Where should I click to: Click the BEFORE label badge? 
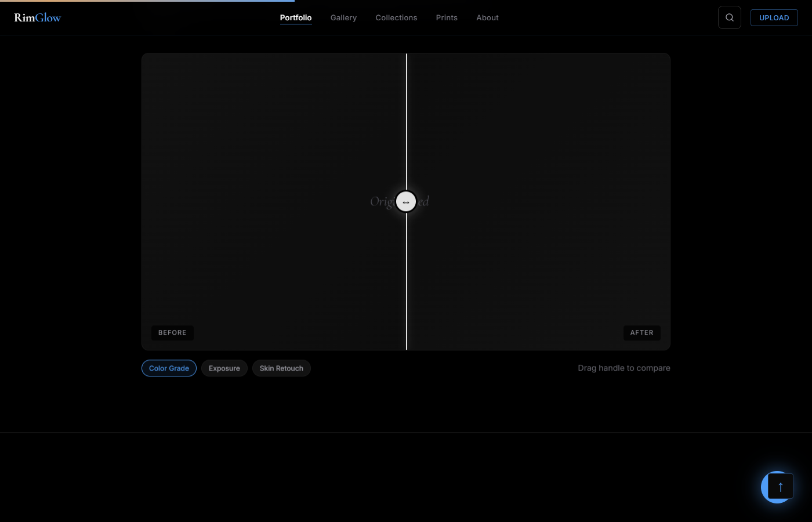coord(172,332)
